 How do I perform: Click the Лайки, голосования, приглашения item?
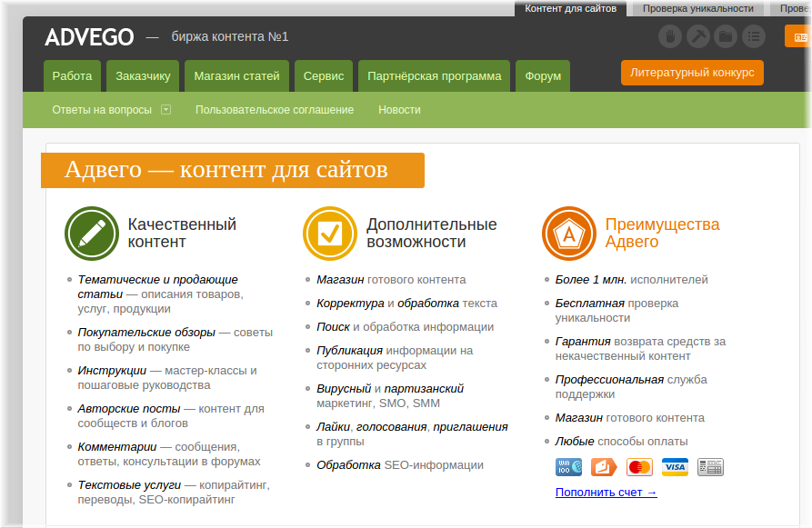click(x=412, y=433)
